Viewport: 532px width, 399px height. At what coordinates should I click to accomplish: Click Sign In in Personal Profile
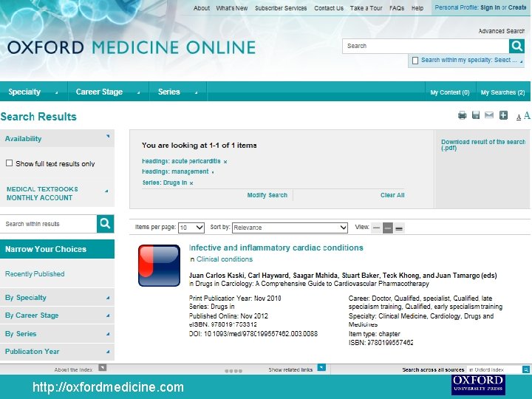point(490,7)
